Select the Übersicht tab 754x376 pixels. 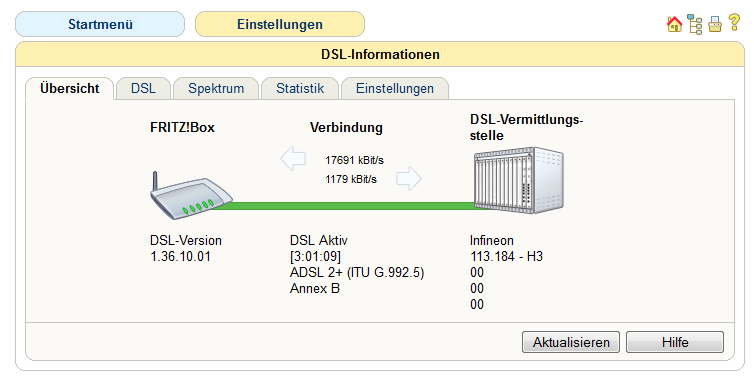[x=70, y=88]
